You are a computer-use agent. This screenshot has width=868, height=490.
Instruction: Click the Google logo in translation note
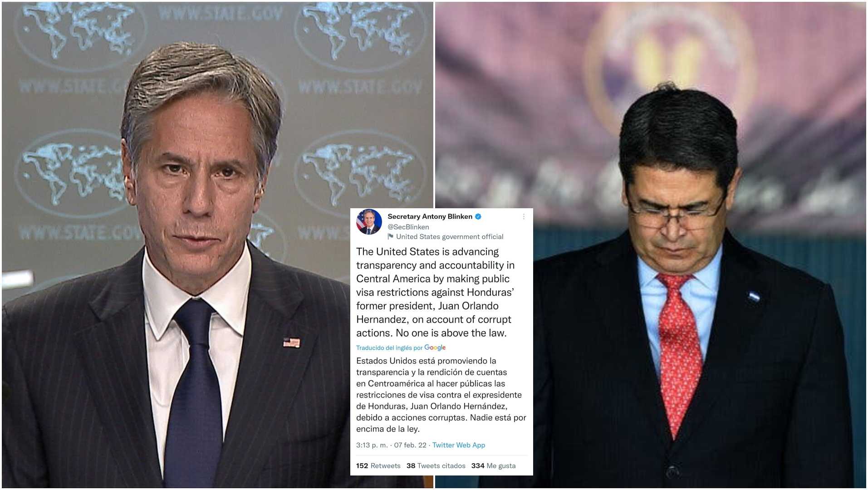click(435, 348)
